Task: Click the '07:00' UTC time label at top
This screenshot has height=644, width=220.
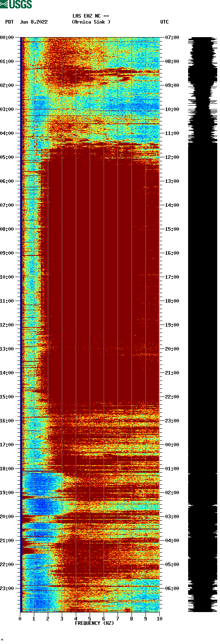Action: click(x=172, y=38)
